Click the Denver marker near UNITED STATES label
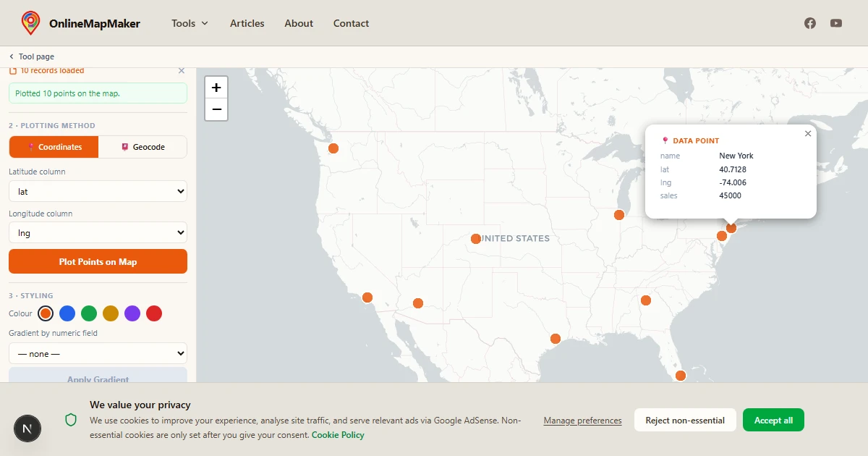This screenshot has height=456, width=868. 476,239
